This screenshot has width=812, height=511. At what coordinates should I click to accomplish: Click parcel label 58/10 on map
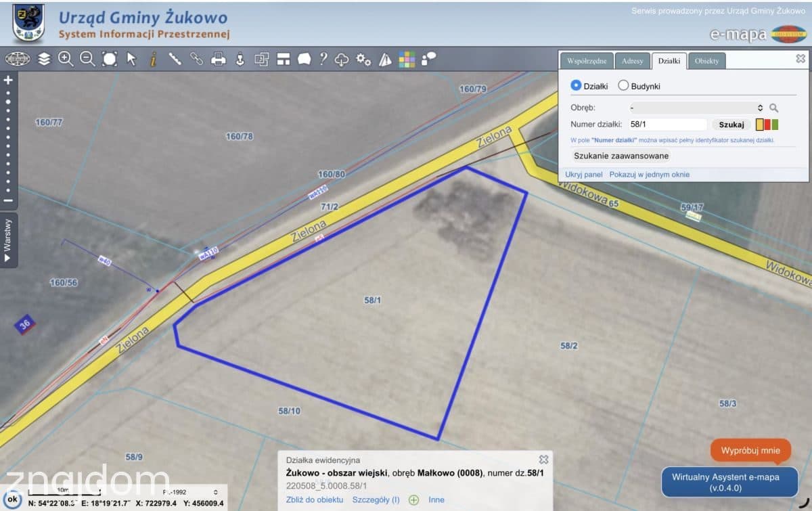pos(289,410)
